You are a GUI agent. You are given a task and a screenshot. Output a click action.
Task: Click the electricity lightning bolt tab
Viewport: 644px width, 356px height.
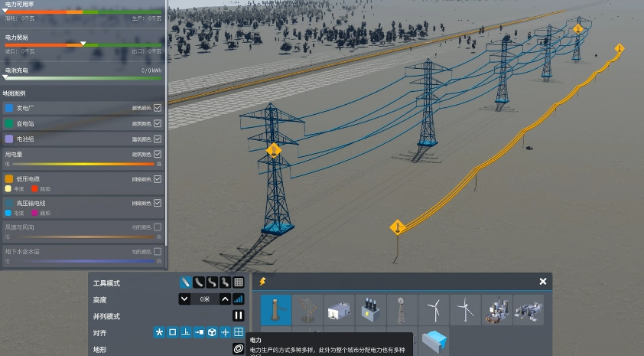[x=262, y=282]
